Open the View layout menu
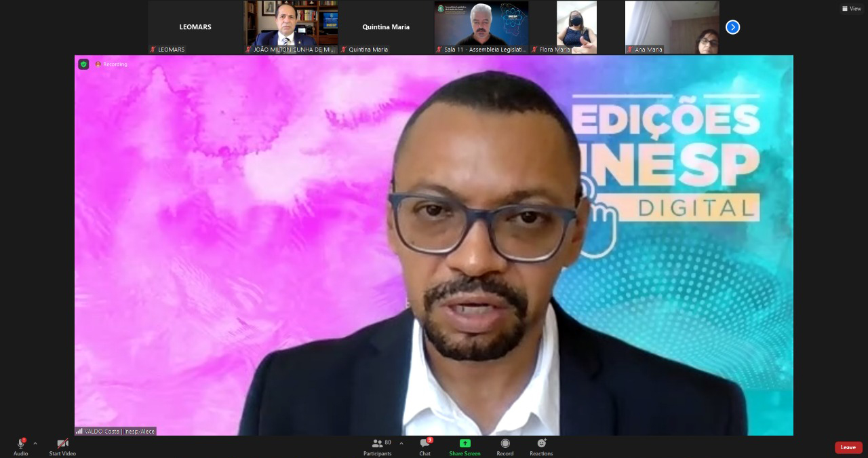 [x=851, y=9]
